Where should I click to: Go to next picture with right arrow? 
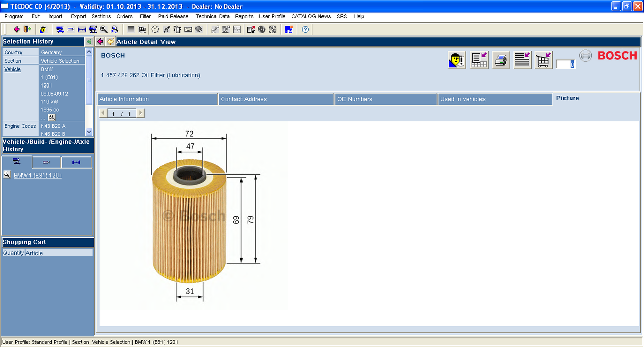[140, 114]
